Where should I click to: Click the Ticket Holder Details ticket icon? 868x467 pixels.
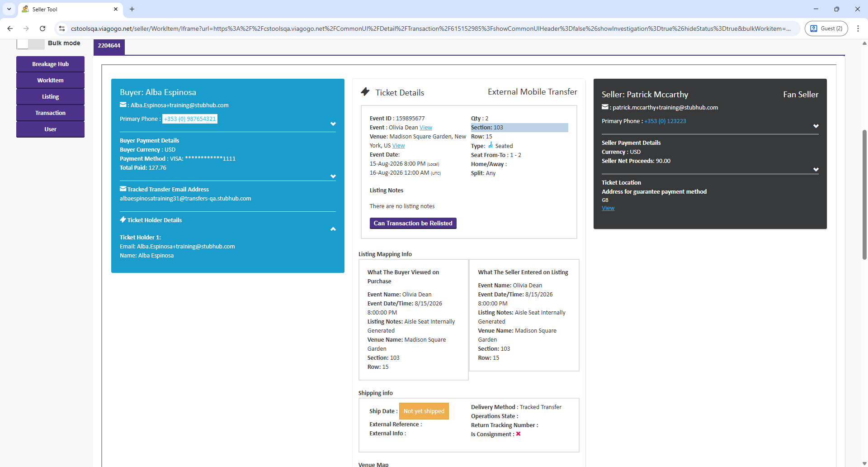tap(123, 220)
